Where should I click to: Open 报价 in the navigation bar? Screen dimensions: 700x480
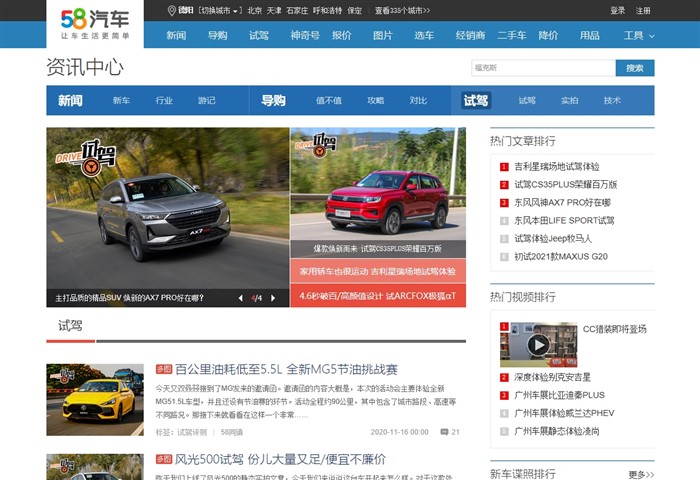coord(342,35)
